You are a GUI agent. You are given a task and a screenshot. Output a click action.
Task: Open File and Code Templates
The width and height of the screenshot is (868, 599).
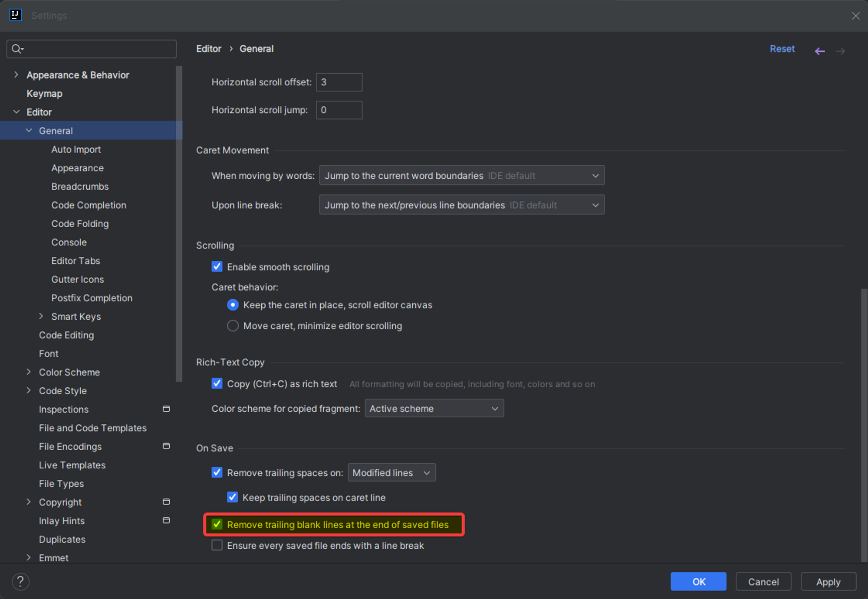(92, 428)
